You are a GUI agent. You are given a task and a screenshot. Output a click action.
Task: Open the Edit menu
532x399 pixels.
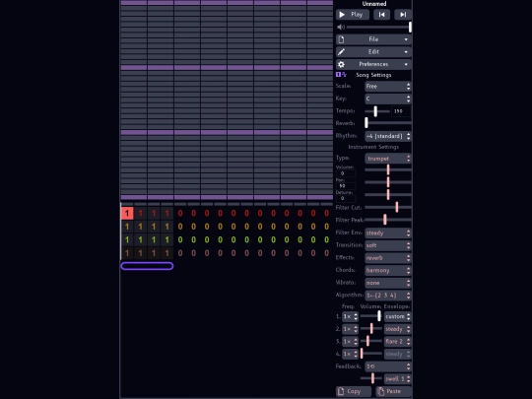tap(373, 52)
